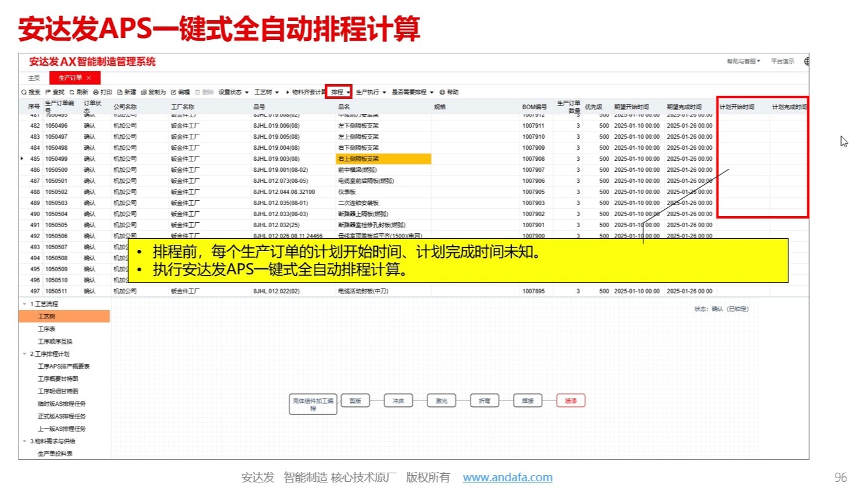Open the www.andafa.com link
The image size is (868, 488).
pyautogui.click(x=507, y=478)
